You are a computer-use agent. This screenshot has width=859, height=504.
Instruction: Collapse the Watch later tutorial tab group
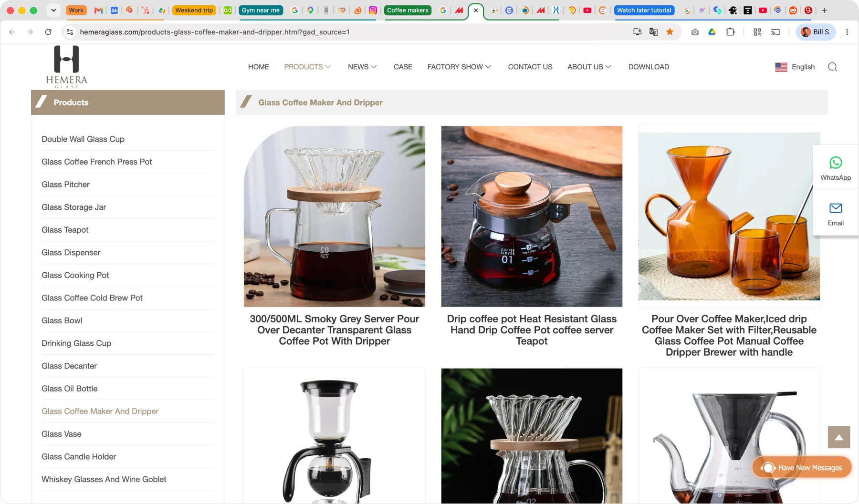coord(644,10)
